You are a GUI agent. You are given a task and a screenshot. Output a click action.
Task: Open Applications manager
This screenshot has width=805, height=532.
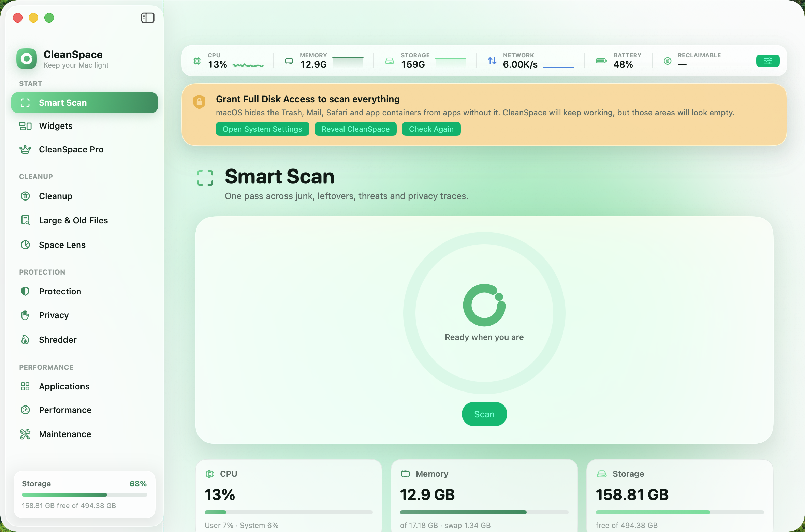[x=85, y=386]
